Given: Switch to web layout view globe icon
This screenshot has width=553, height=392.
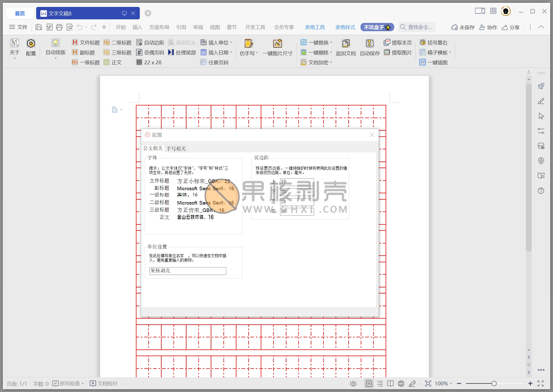Looking at the screenshot, I should (x=401, y=383).
